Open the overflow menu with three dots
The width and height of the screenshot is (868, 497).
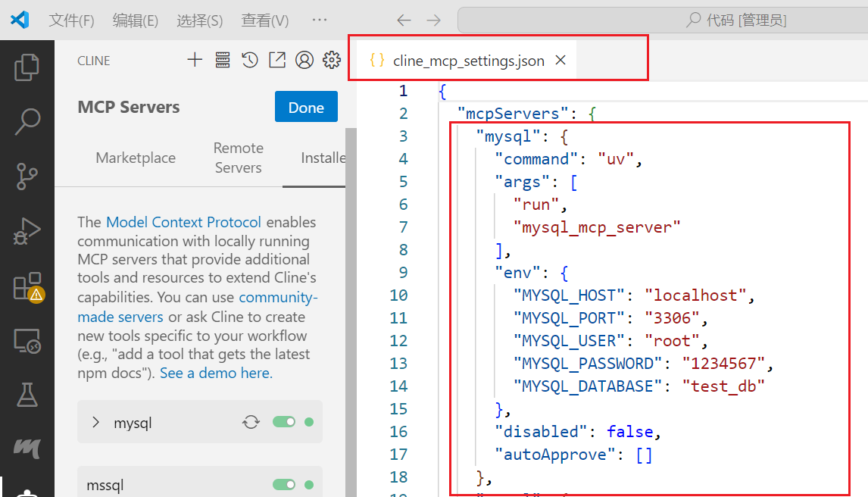[x=320, y=20]
